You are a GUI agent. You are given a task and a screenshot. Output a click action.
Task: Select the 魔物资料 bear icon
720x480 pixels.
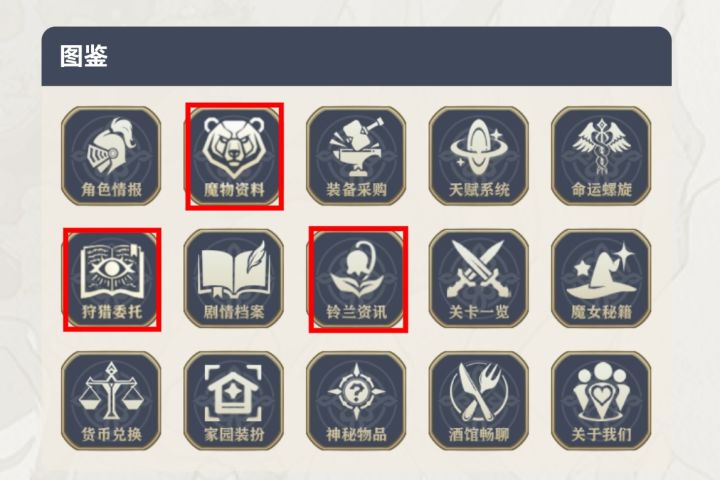coord(234,156)
